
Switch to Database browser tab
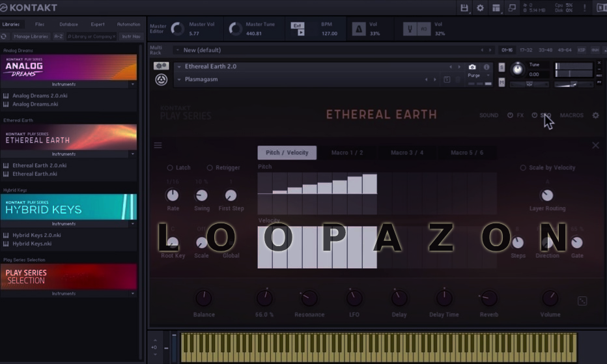click(x=68, y=24)
